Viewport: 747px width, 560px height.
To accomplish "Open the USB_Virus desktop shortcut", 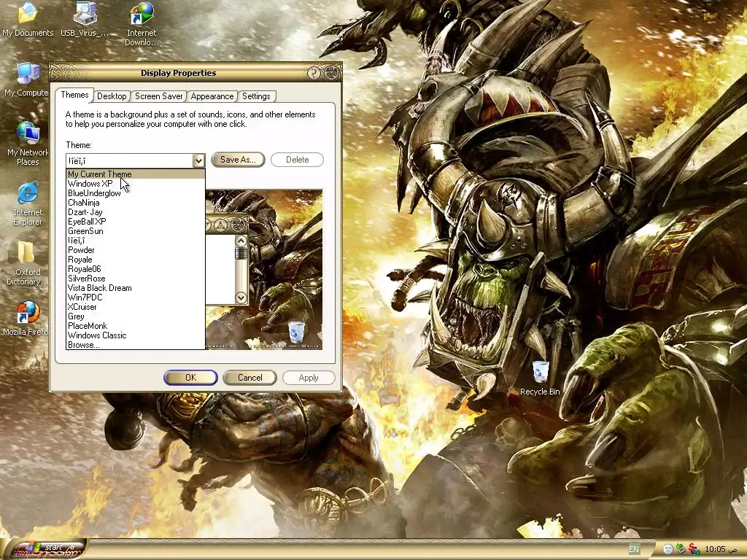I will [x=85, y=19].
